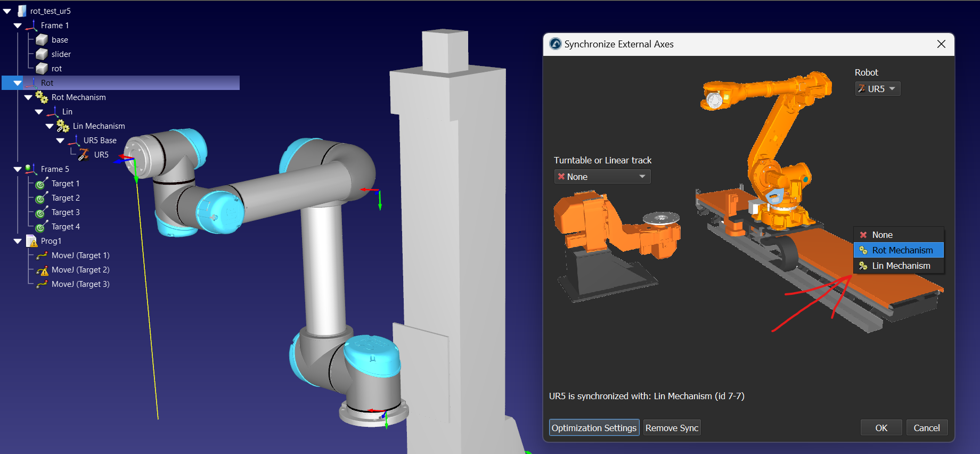Click the rot_test_ur5 station icon
This screenshot has width=980, height=454.
coord(22,11)
